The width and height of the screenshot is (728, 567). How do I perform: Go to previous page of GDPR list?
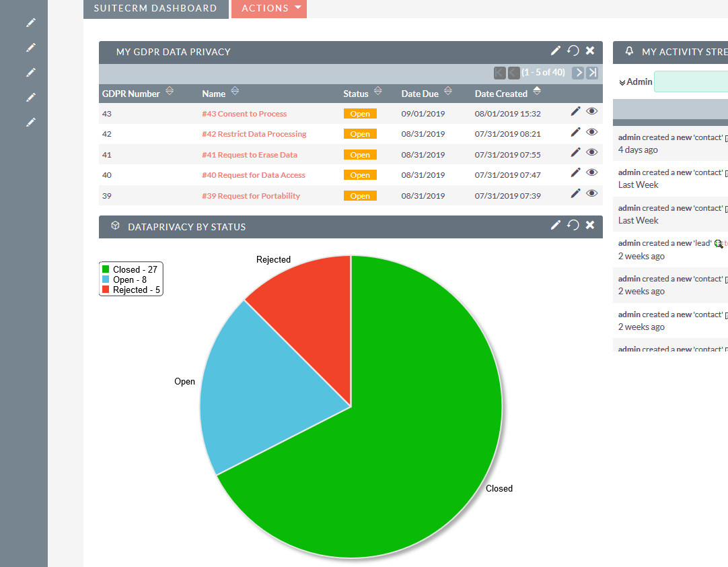click(x=513, y=73)
